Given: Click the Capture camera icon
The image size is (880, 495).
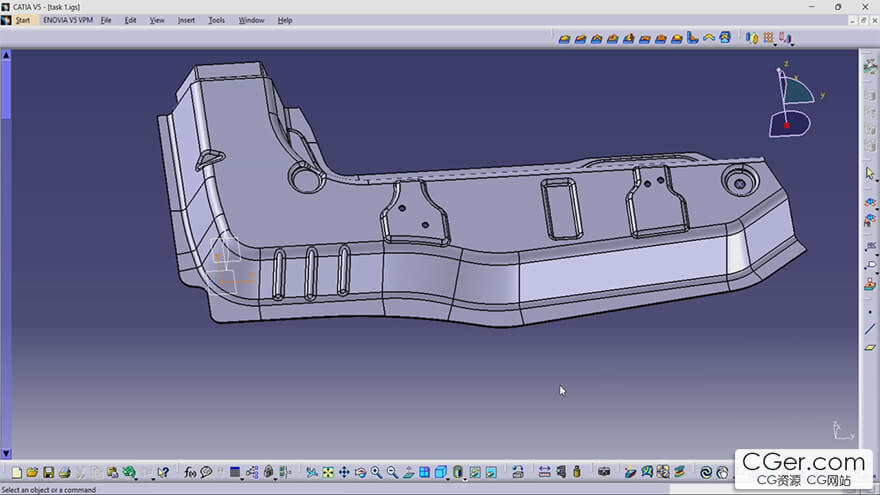Looking at the screenshot, I should [604, 472].
